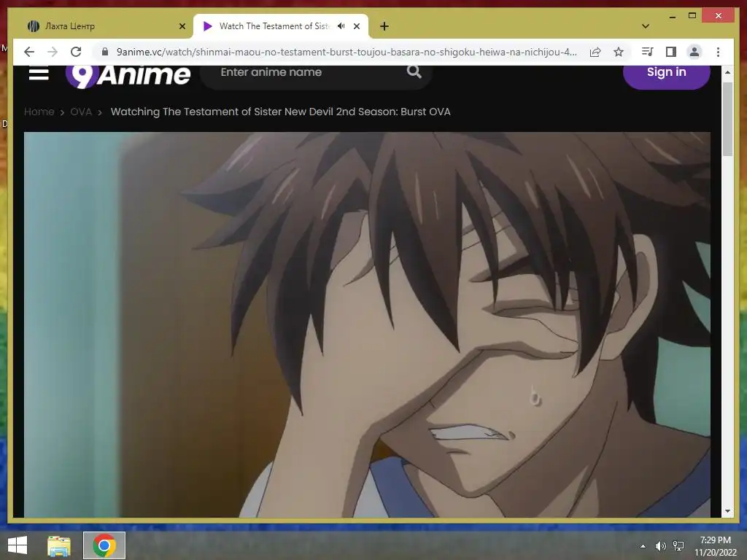Click the Sign in button
The image size is (747, 560).
666,74
